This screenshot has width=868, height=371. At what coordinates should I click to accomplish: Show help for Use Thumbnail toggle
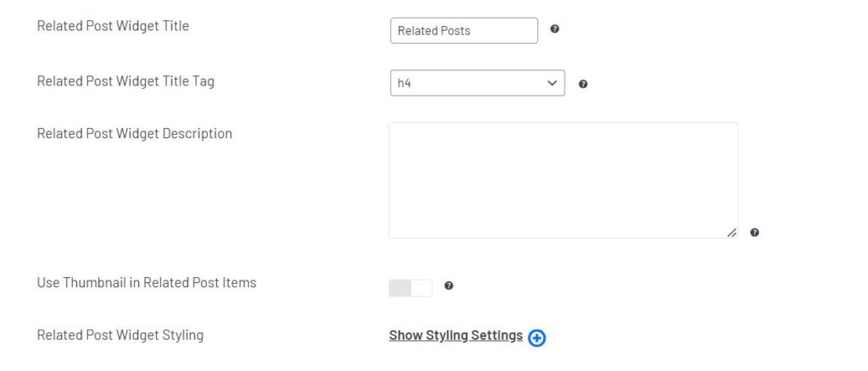[449, 285]
